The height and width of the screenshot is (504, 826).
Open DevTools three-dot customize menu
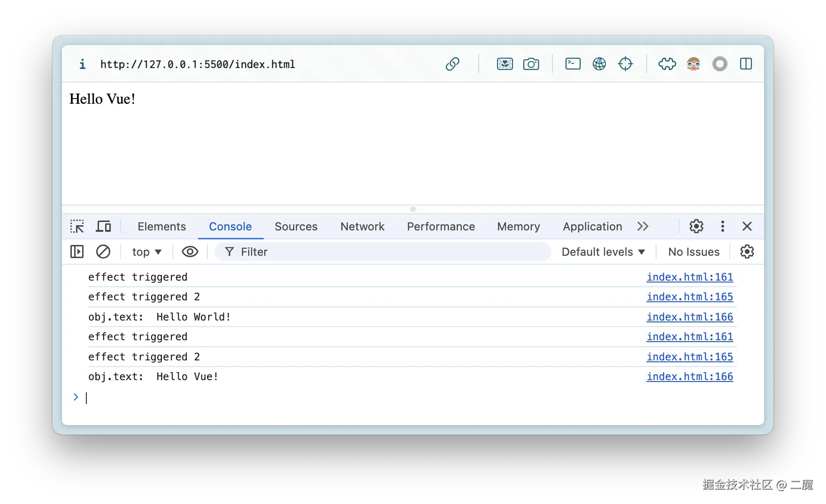723,226
